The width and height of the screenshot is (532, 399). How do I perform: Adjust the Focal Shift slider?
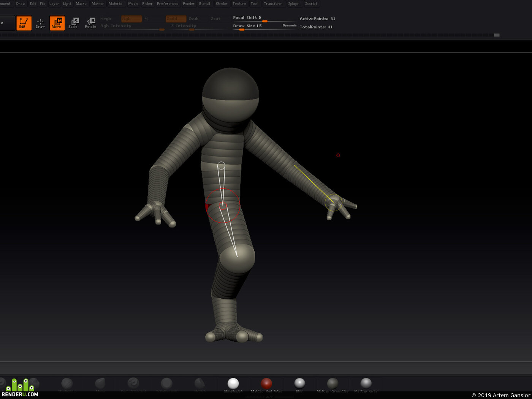pyautogui.click(x=264, y=19)
